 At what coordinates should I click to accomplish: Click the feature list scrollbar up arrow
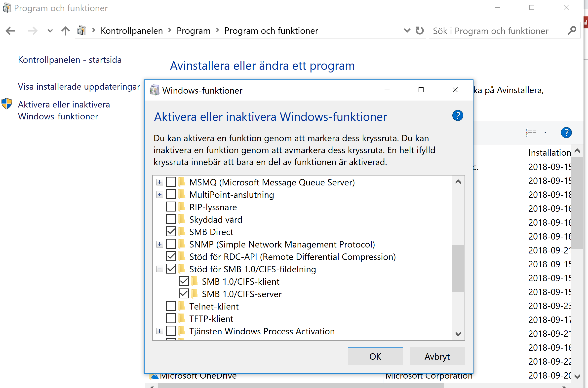[x=458, y=182]
